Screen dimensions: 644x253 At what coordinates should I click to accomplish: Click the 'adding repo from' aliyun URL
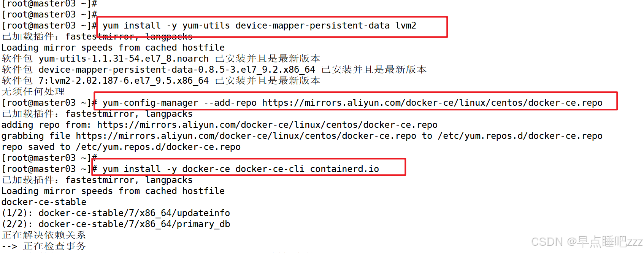pyautogui.click(x=267, y=125)
